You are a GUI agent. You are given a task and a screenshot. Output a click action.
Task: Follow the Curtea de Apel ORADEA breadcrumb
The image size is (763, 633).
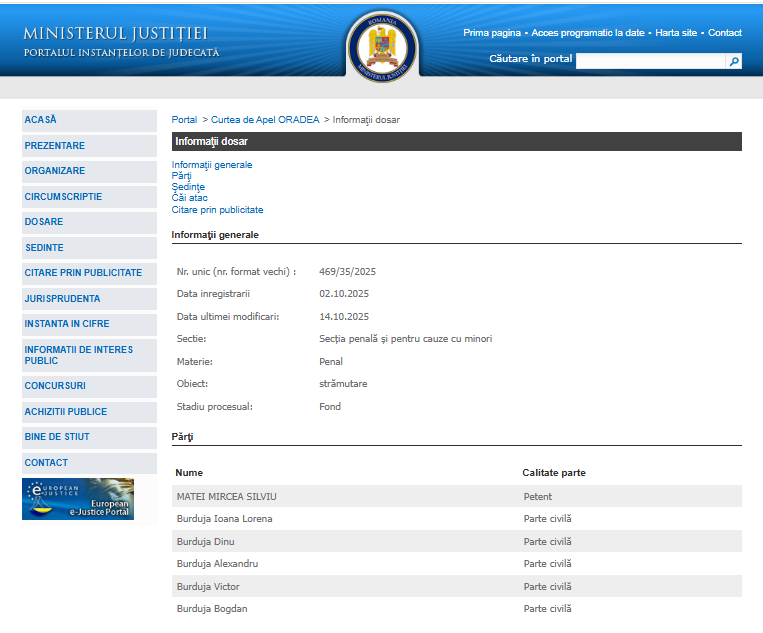[x=265, y=120]
